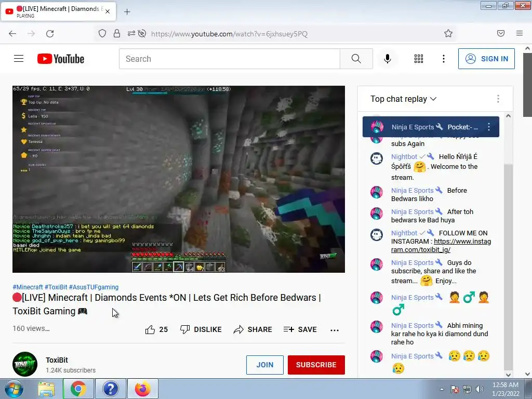The width and height of the screenshot is (532, 399).
Task: Click the #ToxiBit hashtag
Action: [x=56, y=287]
